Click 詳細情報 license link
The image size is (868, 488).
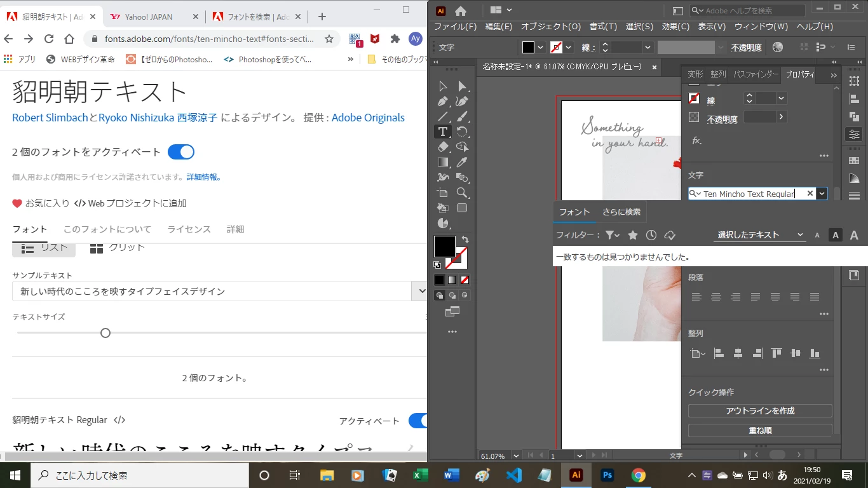click(203, 177)
